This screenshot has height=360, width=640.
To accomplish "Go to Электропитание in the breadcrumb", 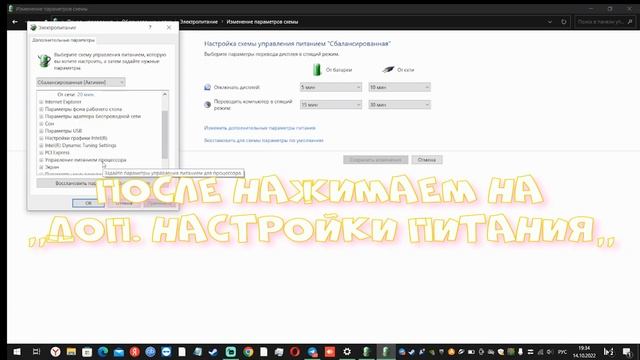I will coord(199,22).
